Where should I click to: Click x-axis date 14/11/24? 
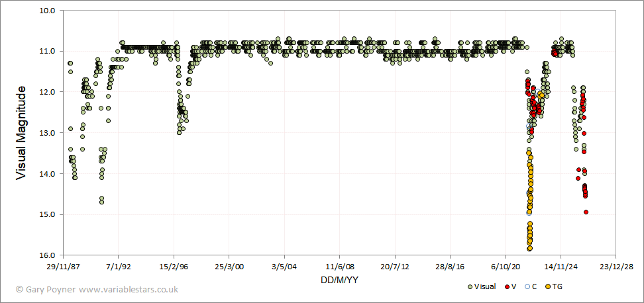[561, 267]
